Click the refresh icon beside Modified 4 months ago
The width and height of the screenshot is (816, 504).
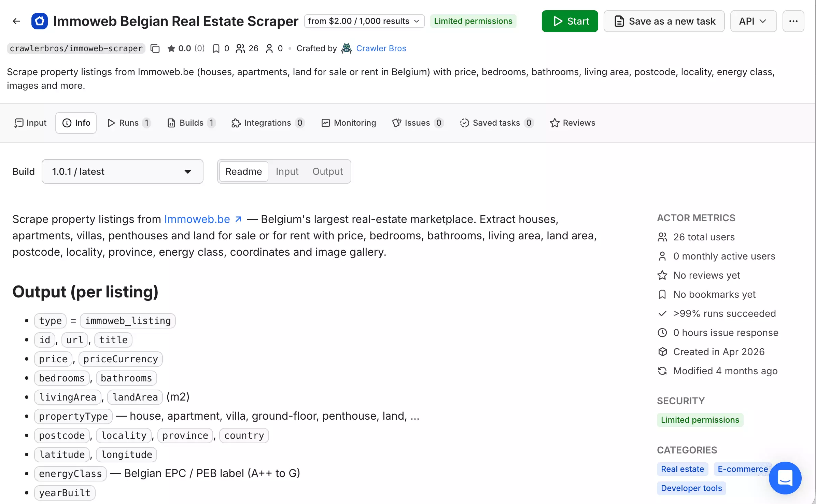pos(662,371)
